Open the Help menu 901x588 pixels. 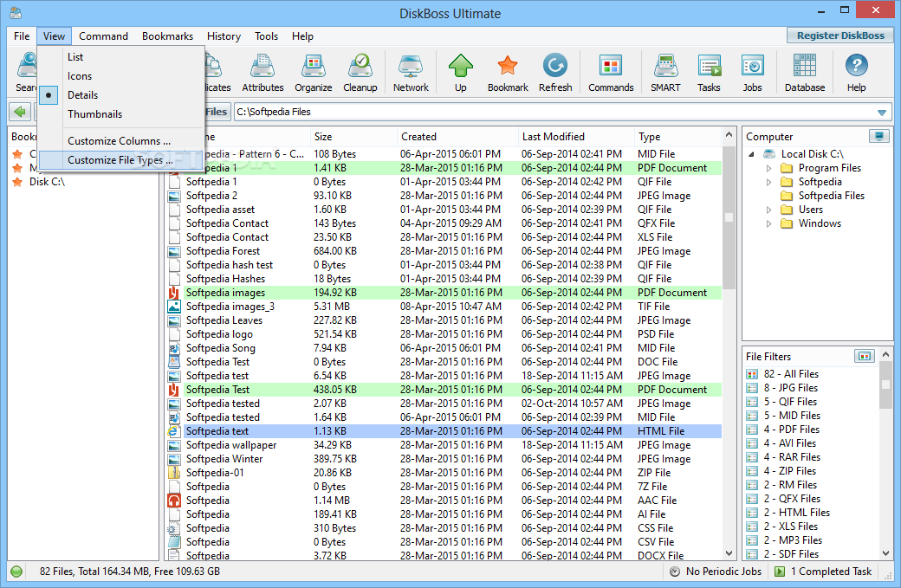click(302, 36)
